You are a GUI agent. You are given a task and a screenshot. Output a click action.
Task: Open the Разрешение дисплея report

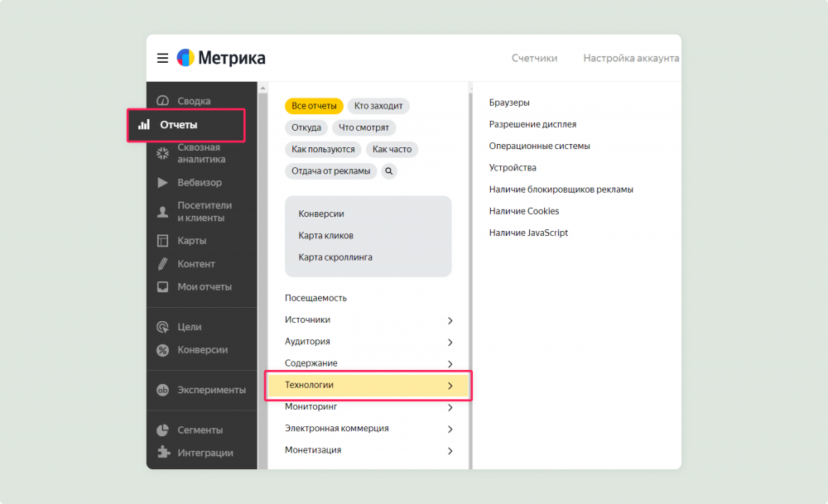[532, 124]
